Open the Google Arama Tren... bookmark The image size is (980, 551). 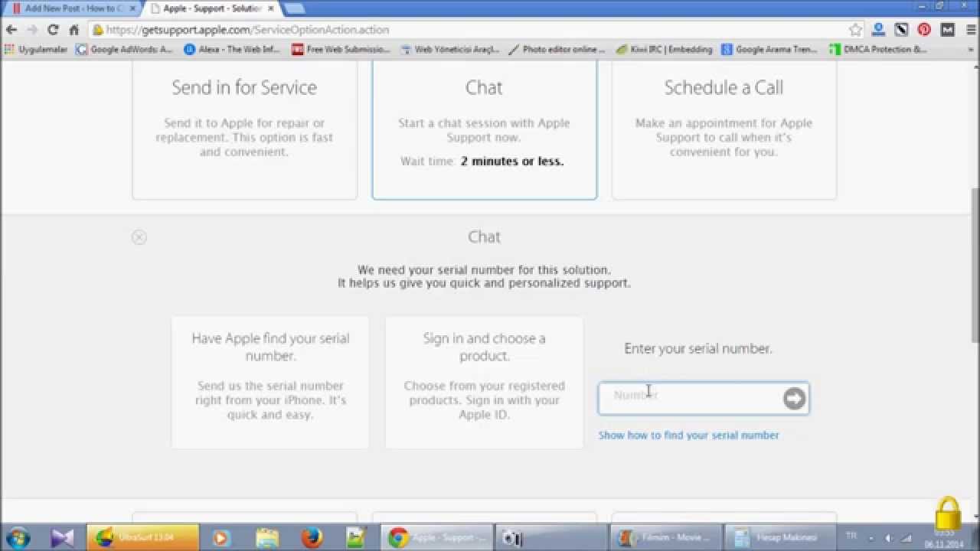(770, 50)
